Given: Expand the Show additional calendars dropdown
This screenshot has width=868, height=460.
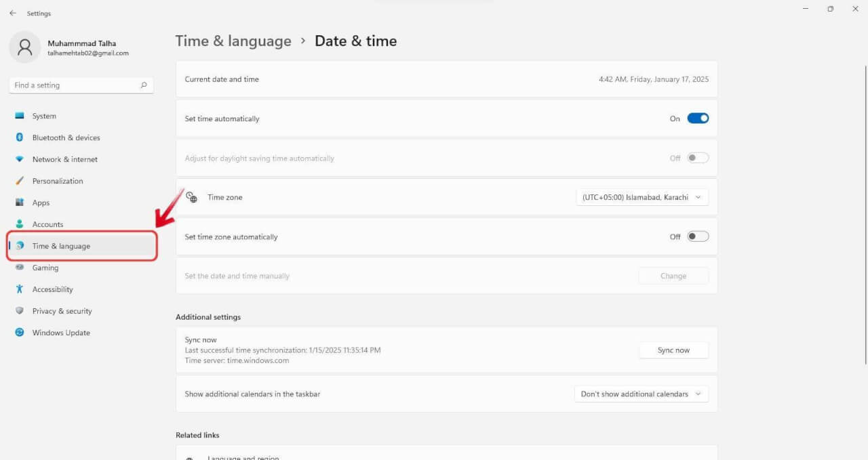Looking at the screenshot, I should [x=641, y=394].
